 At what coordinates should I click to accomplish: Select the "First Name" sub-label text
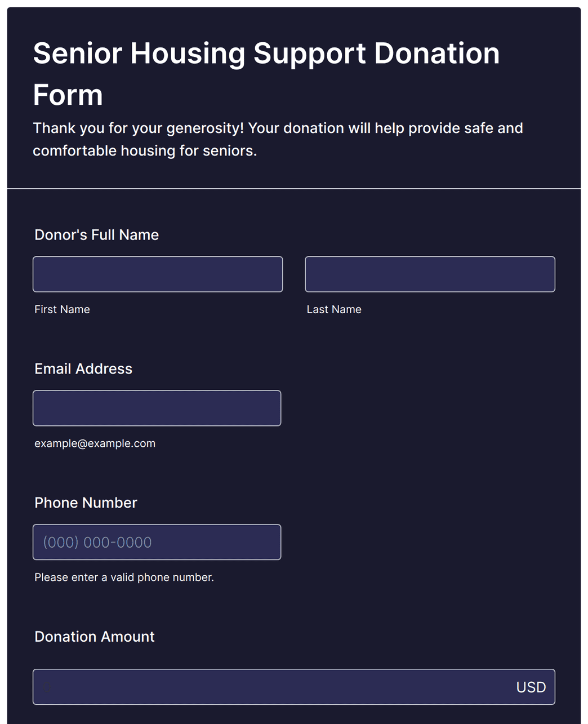[62, 309]
